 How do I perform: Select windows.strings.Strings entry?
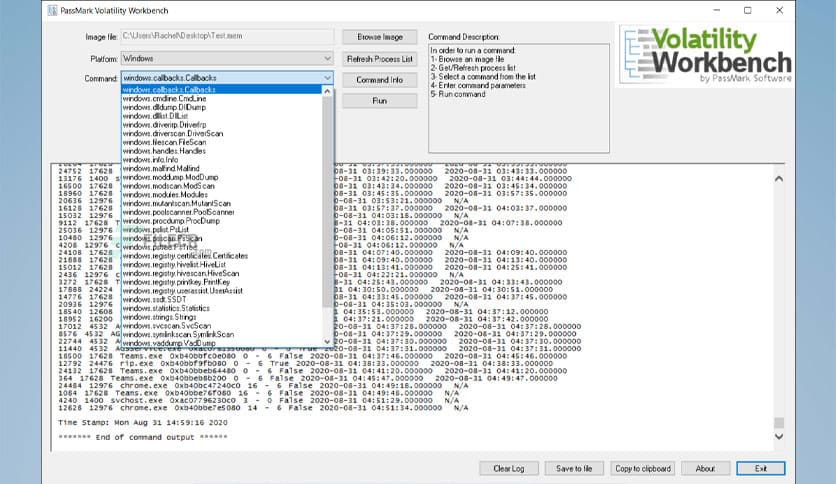(221, 317)
